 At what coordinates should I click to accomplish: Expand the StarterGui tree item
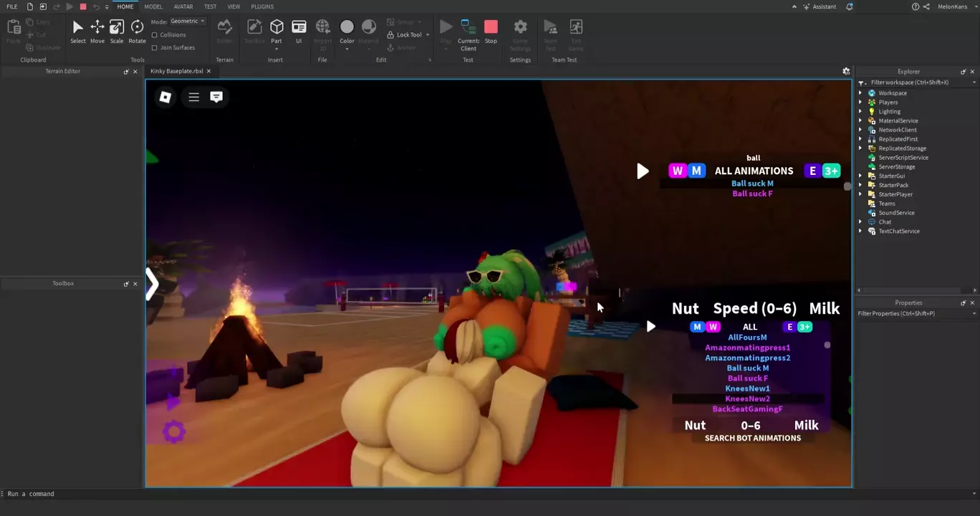(x=860, y=176)
